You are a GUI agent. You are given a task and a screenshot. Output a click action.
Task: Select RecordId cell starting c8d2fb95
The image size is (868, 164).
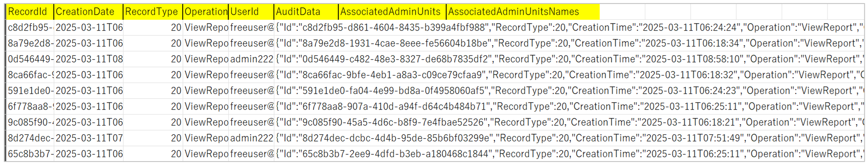click(x=30, y=27)
